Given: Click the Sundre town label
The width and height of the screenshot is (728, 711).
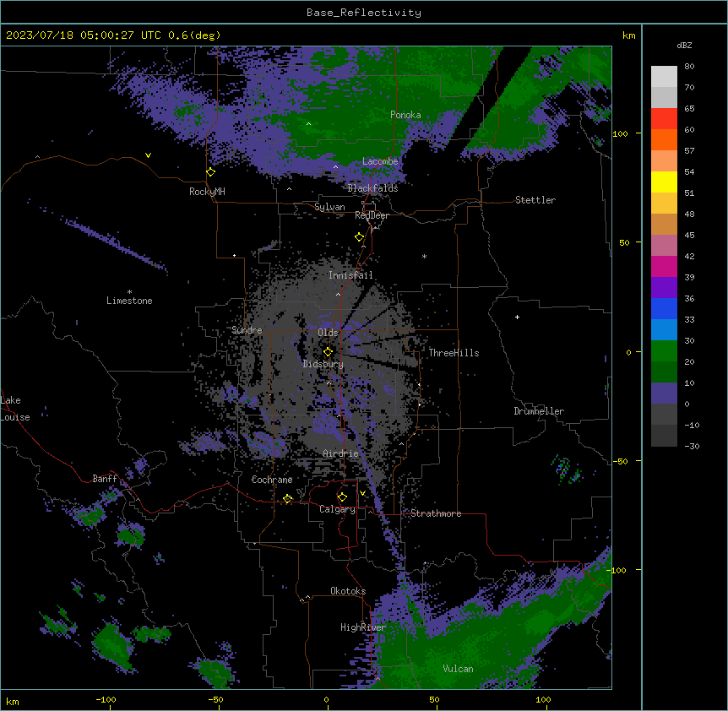Looking at the screenshot, I should [x=247, y=330].
